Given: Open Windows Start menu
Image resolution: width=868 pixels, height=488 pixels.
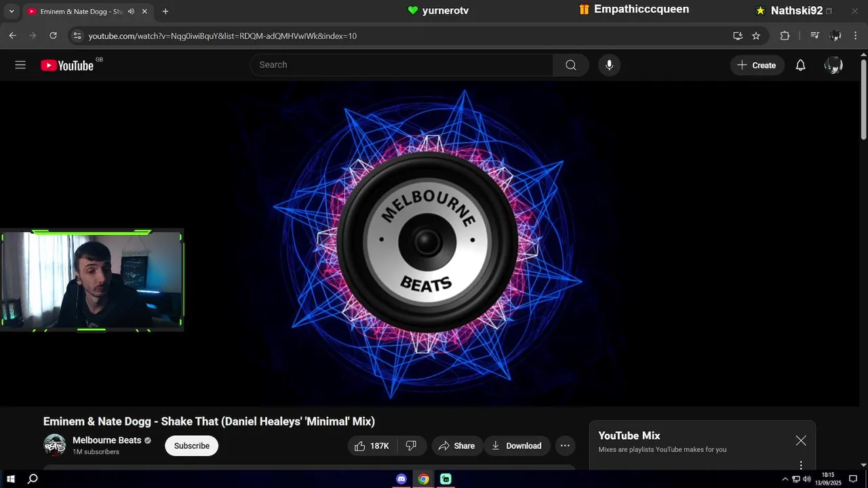Looking at the screenshot, I should 11,479.
